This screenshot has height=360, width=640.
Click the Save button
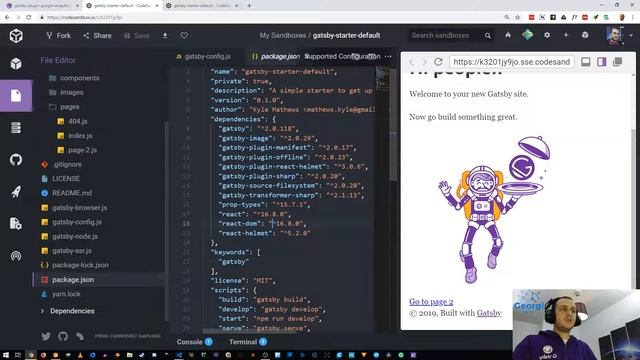(x=137, y=36)
